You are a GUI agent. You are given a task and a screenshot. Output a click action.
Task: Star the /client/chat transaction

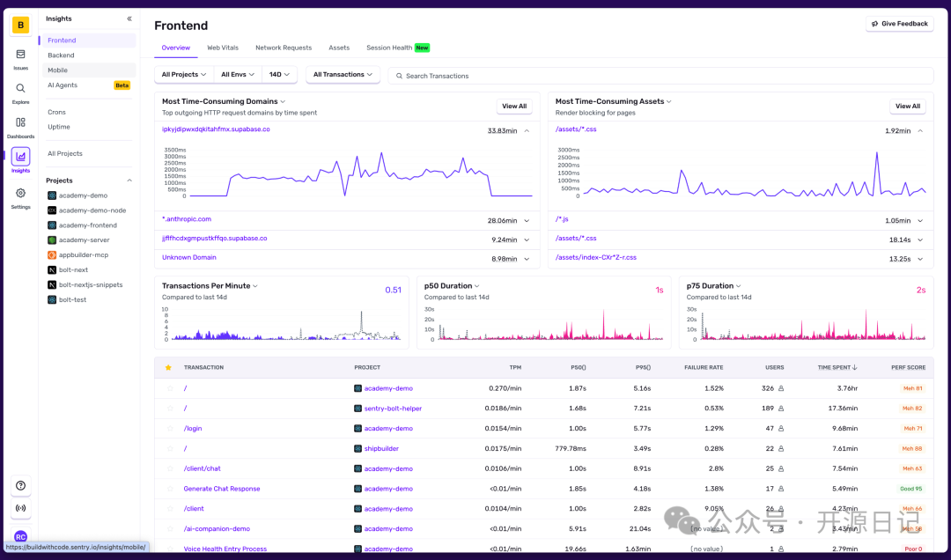(x=170, y=468)
